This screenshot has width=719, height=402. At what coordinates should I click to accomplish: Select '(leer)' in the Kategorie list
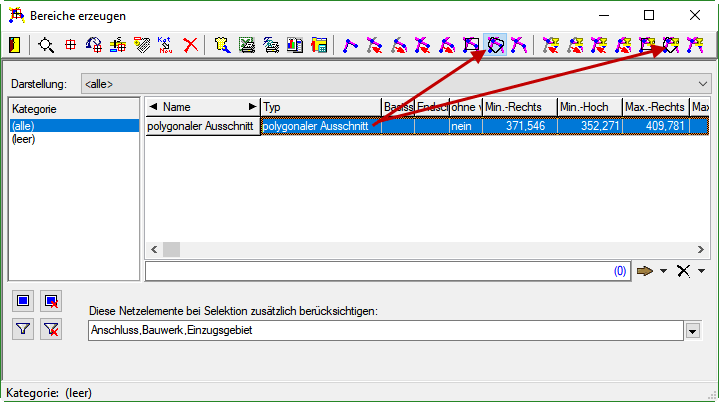tap(23, 139)
